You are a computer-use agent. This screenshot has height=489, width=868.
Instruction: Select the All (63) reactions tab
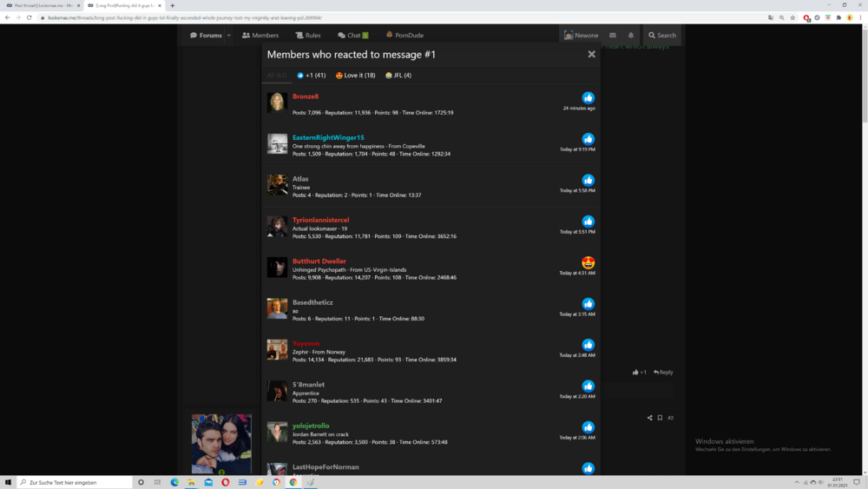[277, 76]
